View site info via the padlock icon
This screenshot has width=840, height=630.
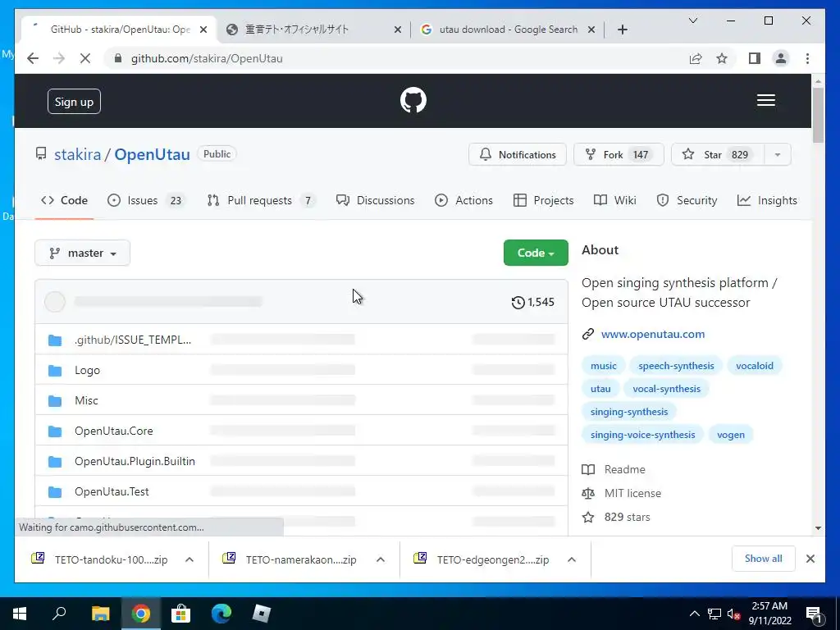pyautogui.click(x=118, y=58)
